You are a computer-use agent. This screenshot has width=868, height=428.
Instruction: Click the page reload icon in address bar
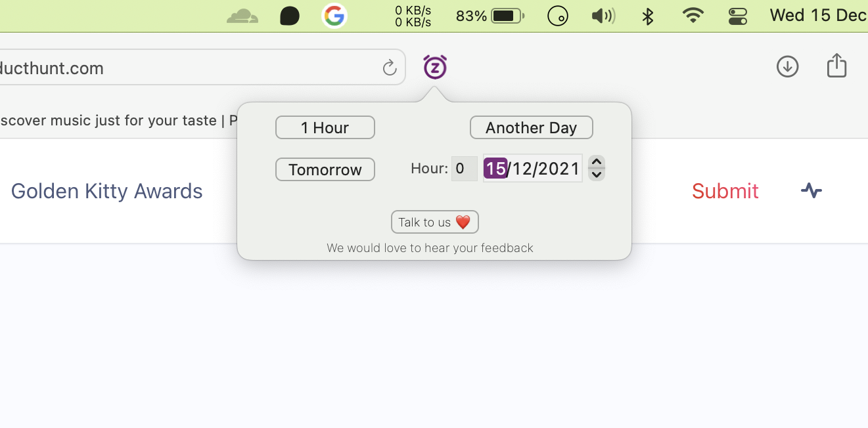[x=390, y=67]
